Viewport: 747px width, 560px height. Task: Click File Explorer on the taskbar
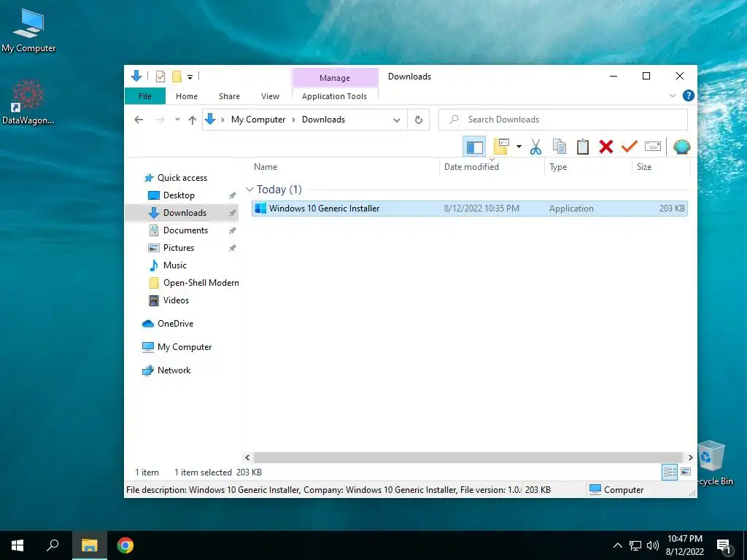pyautogui.click(x=89, y=545)
